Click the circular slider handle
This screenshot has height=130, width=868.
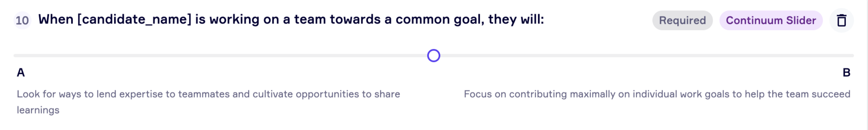coord(434,56)
